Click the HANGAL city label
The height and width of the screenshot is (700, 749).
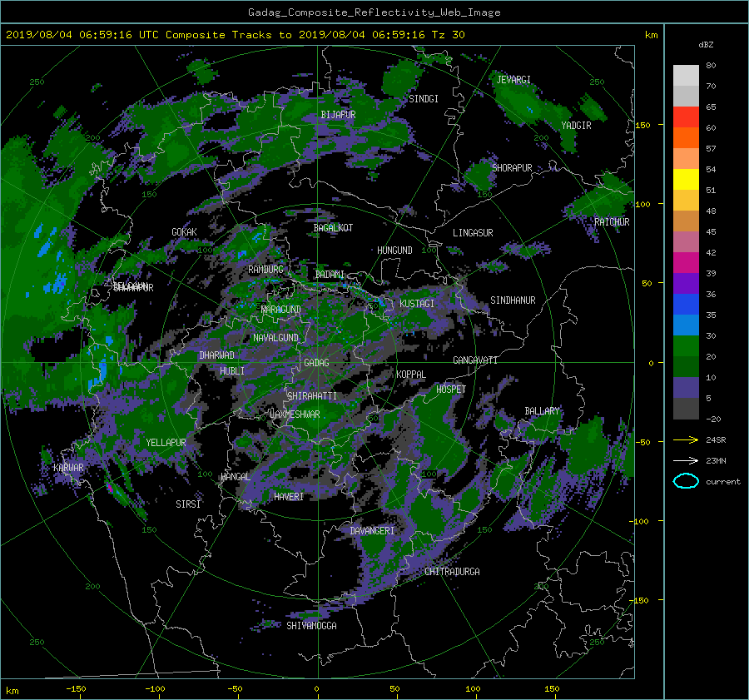point(236,476)
